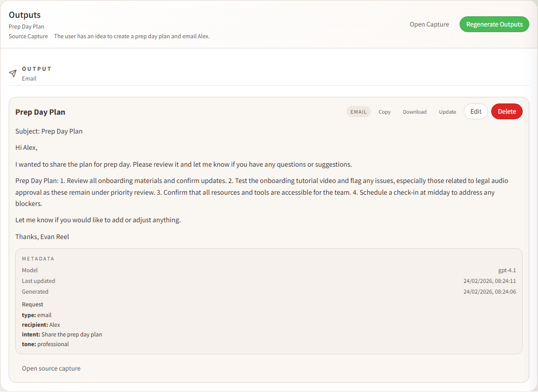
Task: Click Open Capture in the header
Action: (x=429, y=24)
